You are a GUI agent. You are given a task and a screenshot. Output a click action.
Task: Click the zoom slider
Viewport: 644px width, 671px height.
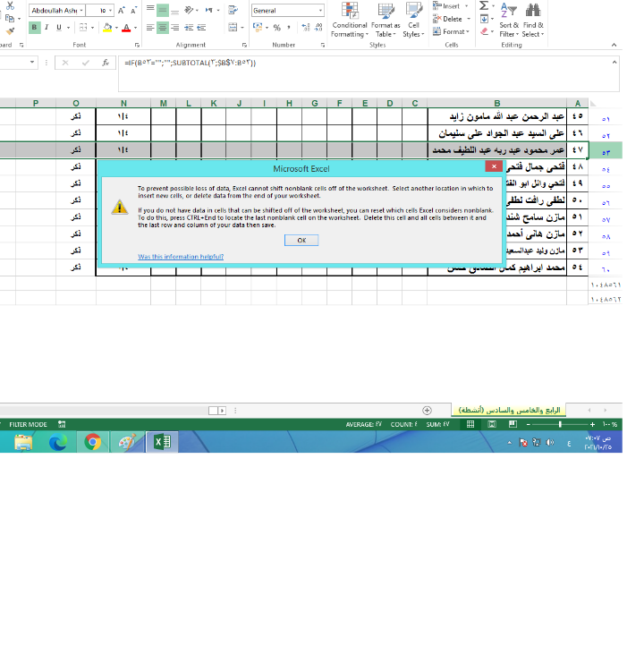[x=560, y=424]
